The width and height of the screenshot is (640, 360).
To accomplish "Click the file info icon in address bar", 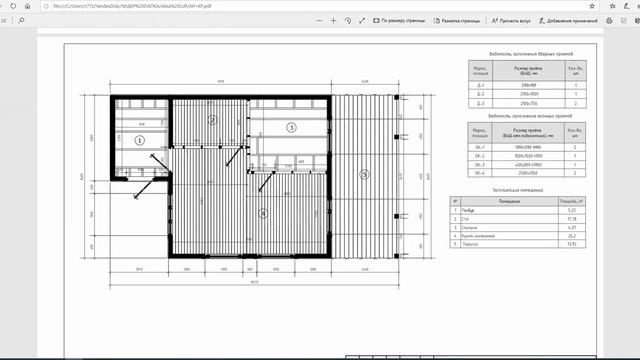I will coord(46,6).
